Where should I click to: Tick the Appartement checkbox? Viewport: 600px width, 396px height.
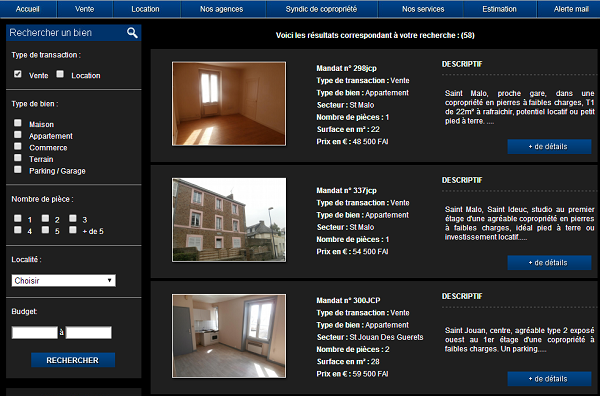point(18,134)
